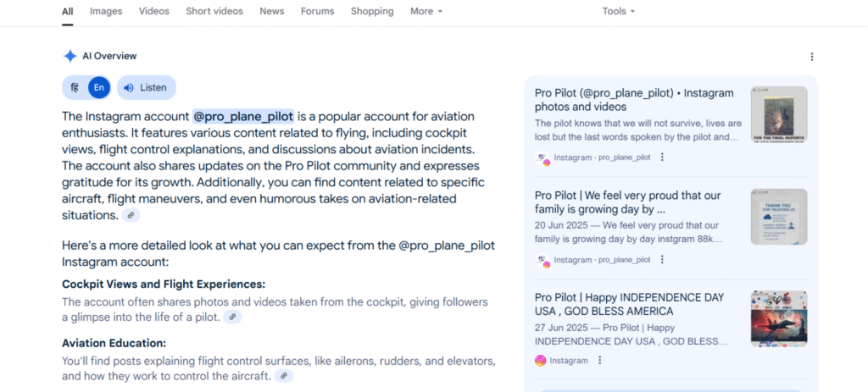Open Pro Pilot (@pro_plane_pilot) Instagram result

click(x=634, y=100)
